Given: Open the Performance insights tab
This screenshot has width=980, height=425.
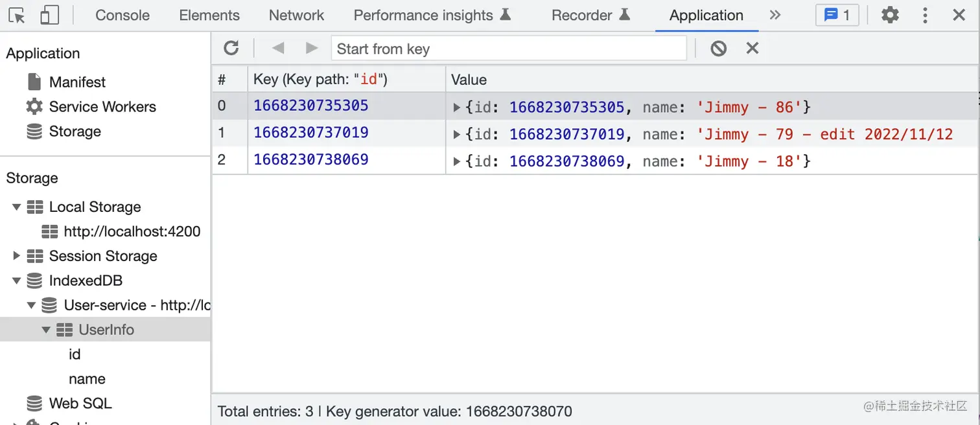Looking at the screenshot, I should (432, 15).
